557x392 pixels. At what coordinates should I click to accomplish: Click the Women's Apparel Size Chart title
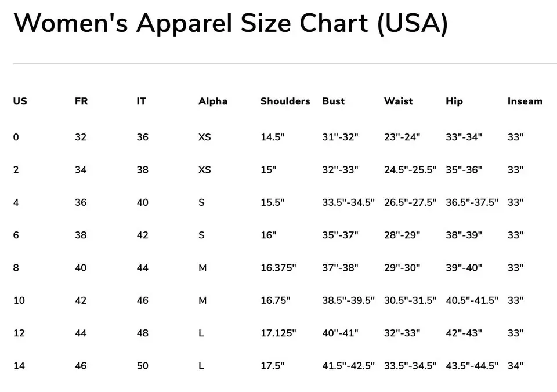point(230,24)
